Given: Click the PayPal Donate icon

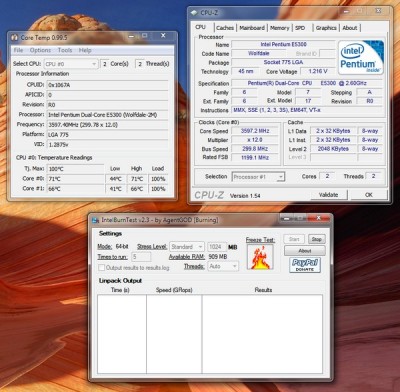Looking at the screenshot, I should point(305,265).
